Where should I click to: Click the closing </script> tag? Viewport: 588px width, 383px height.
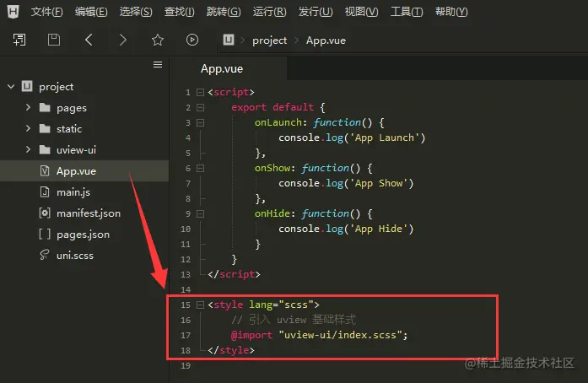234,274
